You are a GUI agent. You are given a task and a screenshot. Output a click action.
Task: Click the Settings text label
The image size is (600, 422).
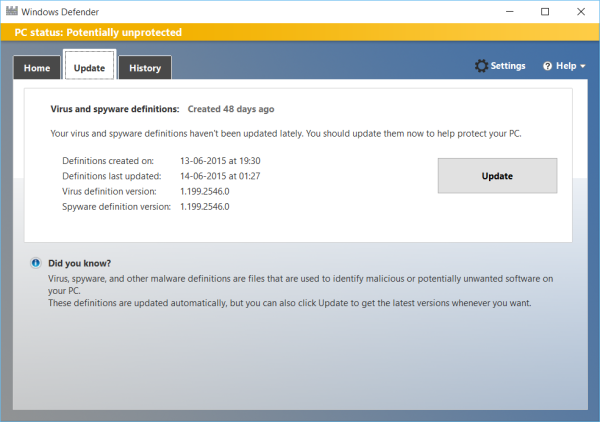pyautogui.click(x=508, y=66)
